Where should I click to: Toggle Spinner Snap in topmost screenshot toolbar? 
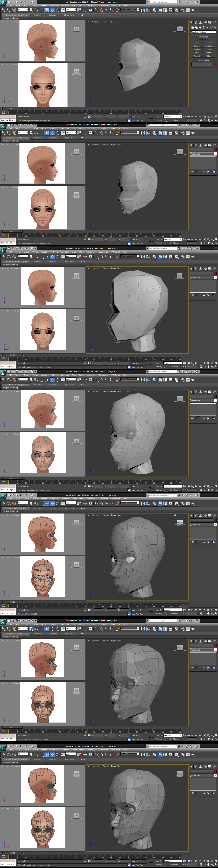111,10
